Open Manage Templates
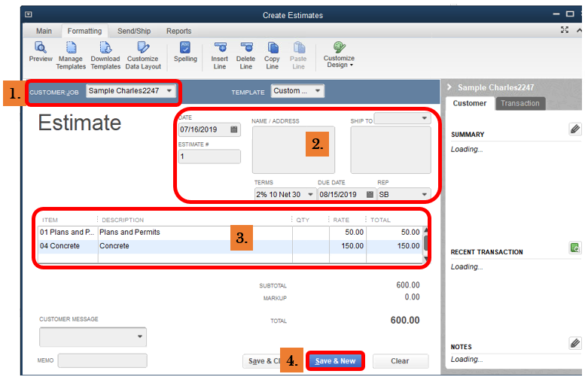Screen dimensions: 588x383 click(71, 56)
